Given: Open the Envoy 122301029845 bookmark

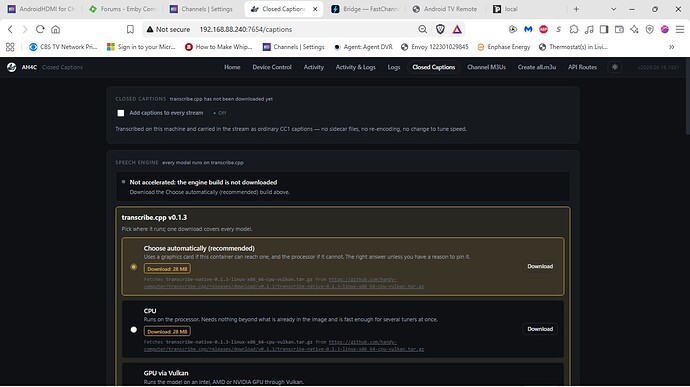Looking at the screenshot, I should 435,47.
